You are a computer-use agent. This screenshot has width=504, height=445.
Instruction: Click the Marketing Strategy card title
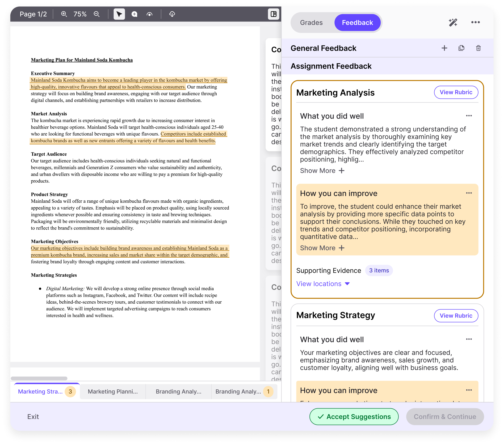point(336,315)
